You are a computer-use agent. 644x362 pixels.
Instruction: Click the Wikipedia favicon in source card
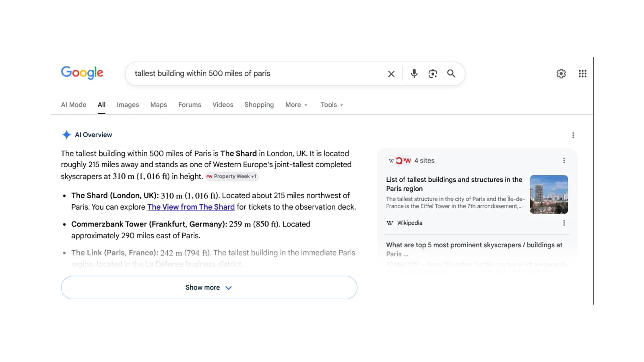[x=390, y=223]
